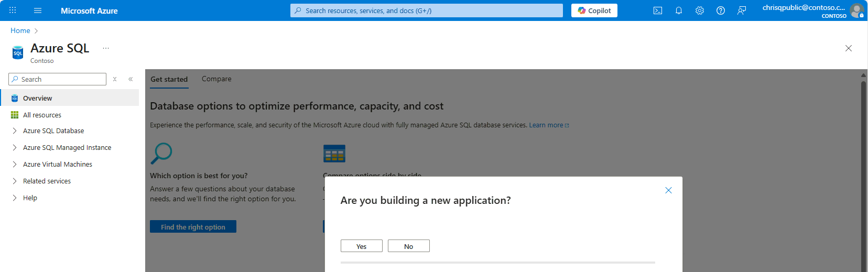Launch Cloud Shell from the top bar

point(658,10)
